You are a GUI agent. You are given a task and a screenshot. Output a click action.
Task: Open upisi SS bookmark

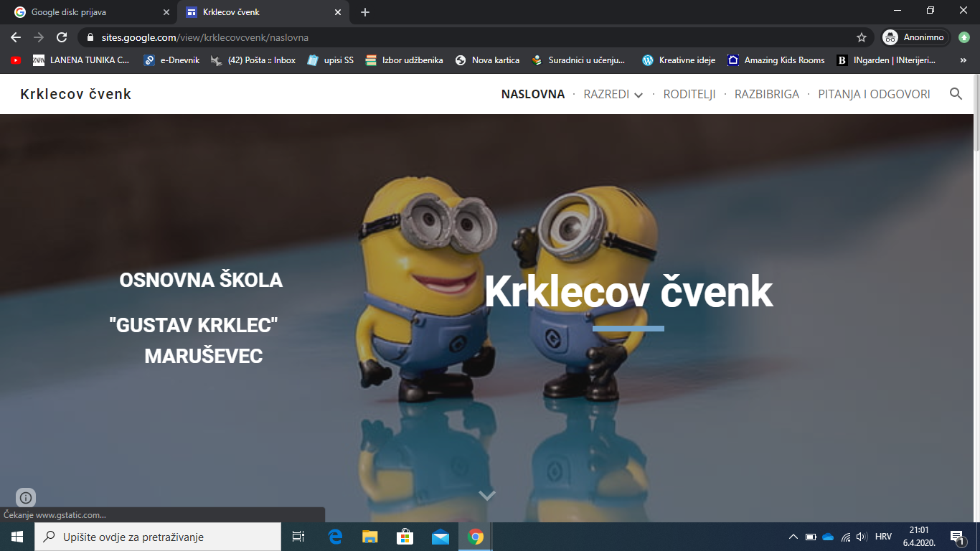click(x=330, y=60)
